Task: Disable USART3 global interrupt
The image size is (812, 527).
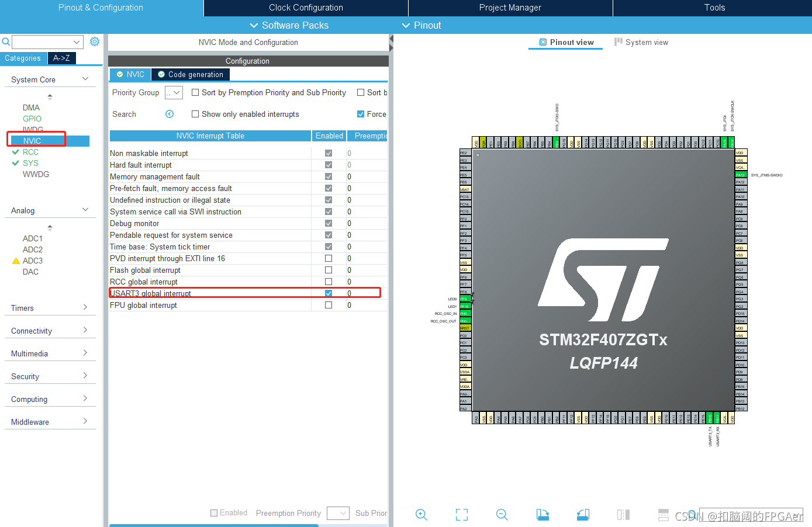Action: (329, 293)
